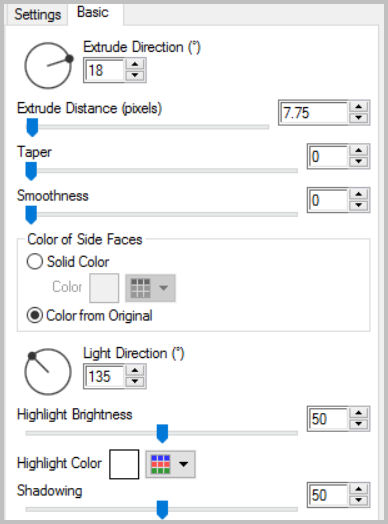Image resolution: width=388 pixels, height=524 pixels.
Task: Increase Highlight Brightness with up arrow
Action: coord(359,413)
